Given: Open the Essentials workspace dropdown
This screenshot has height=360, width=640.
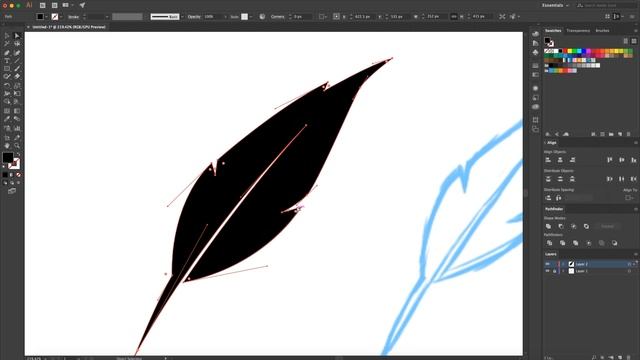Looking at the screenshot, I should (555, 5).
